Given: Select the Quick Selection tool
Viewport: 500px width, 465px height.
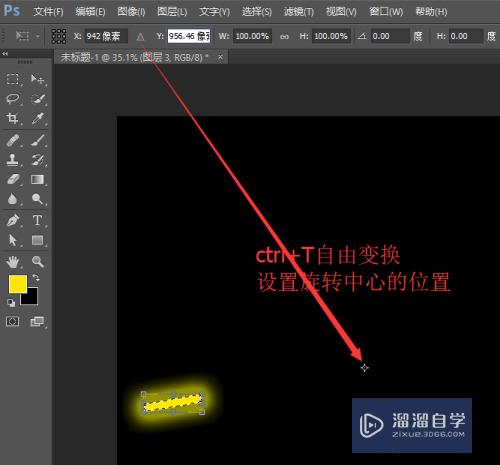Looking at the screenshot, I should [37, 99].
